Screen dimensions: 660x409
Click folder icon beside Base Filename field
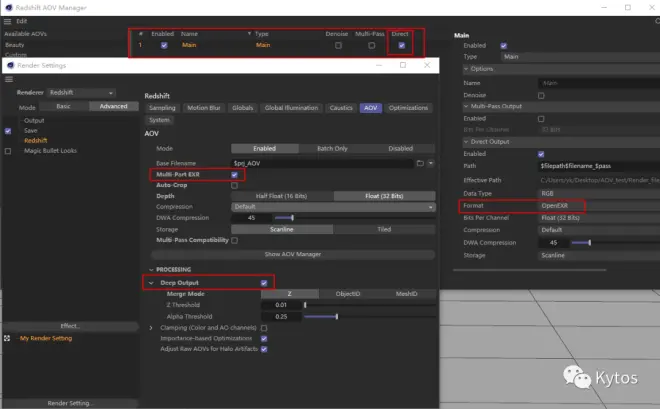pos(420,163)
